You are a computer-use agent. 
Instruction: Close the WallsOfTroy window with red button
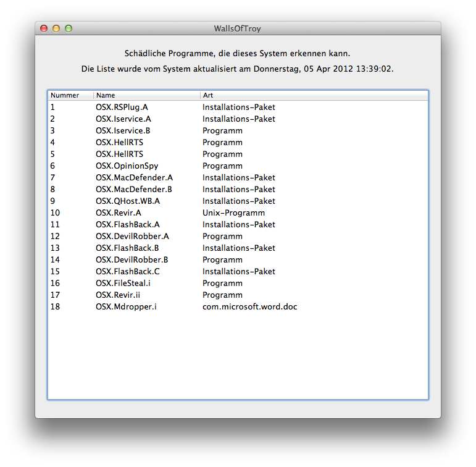[44, 28]
